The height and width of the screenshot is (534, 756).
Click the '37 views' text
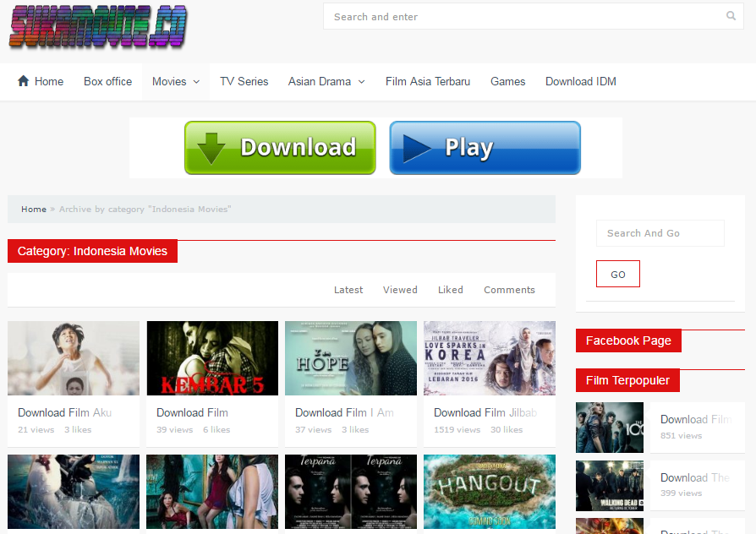click(314, 429)
